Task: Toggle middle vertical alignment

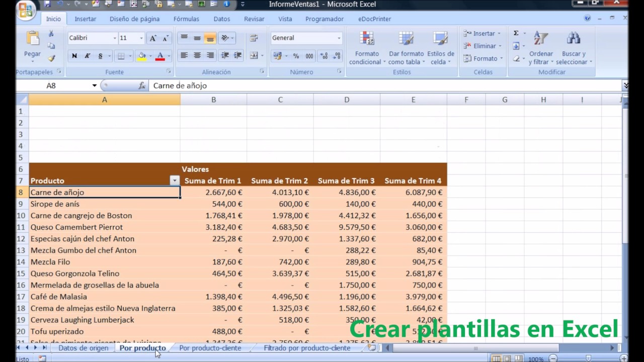Action: [197, 38]
